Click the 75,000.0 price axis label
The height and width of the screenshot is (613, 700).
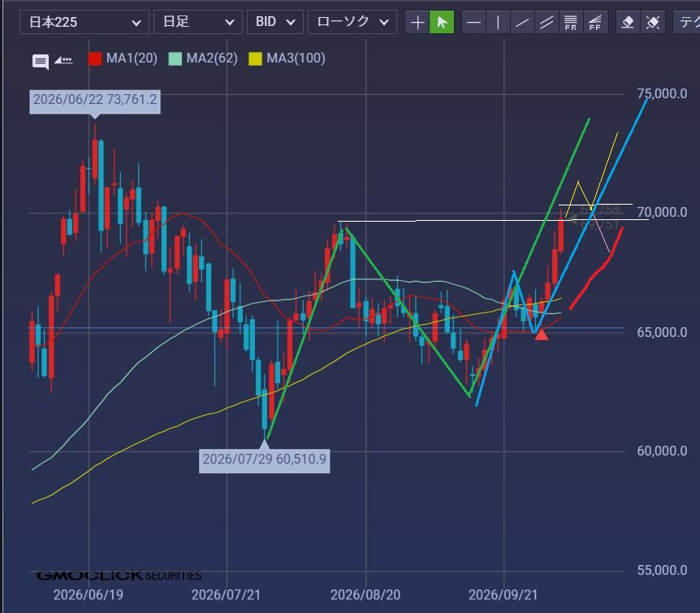662,93
